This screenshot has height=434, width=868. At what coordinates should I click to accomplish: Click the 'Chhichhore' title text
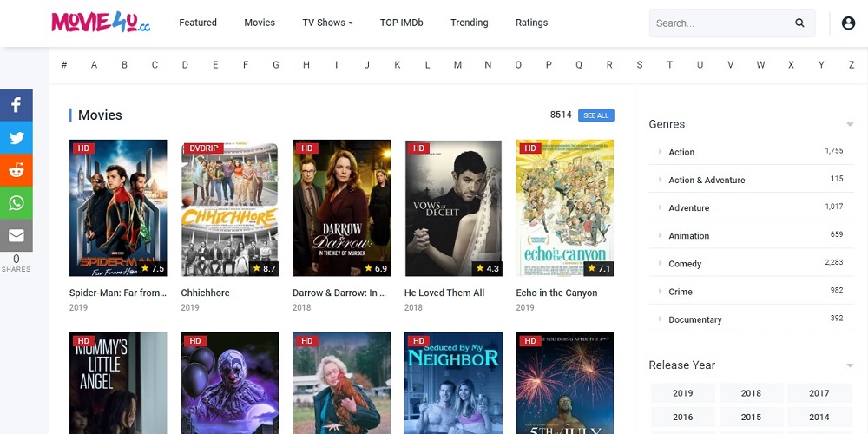pos(206,293)
